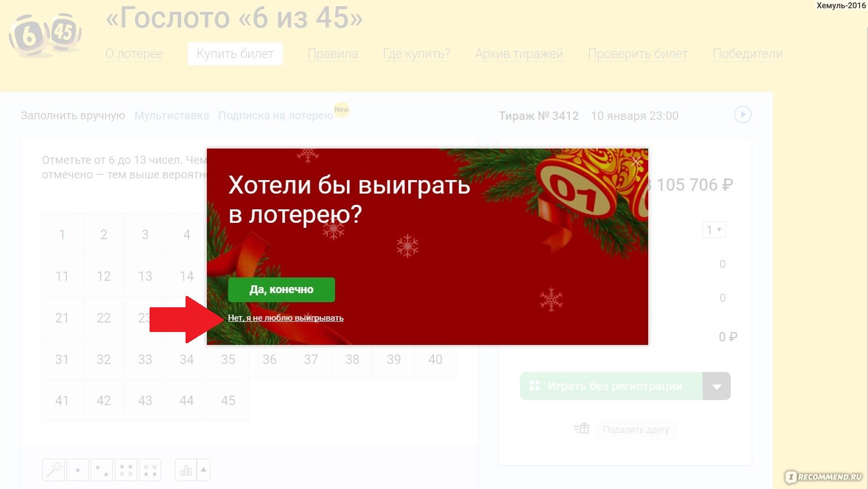The width and height of the screenshot is (868, 489).
Task: Mark number 12 in the ticket grid
Action: coord(104,276)
